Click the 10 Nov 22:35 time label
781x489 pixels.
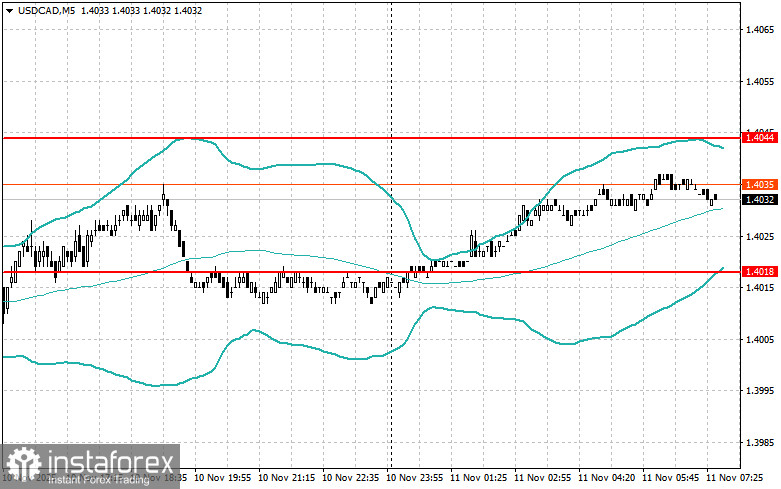350,478
